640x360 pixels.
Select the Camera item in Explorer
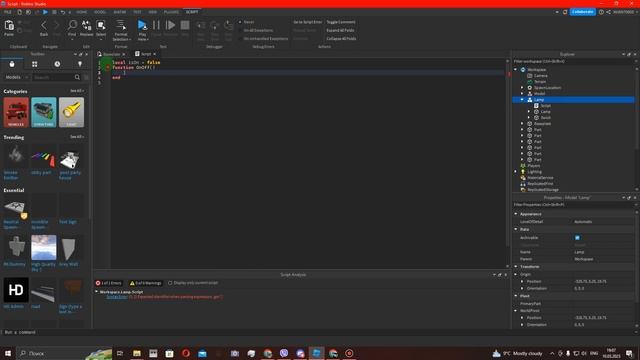[x=540, y=76]
